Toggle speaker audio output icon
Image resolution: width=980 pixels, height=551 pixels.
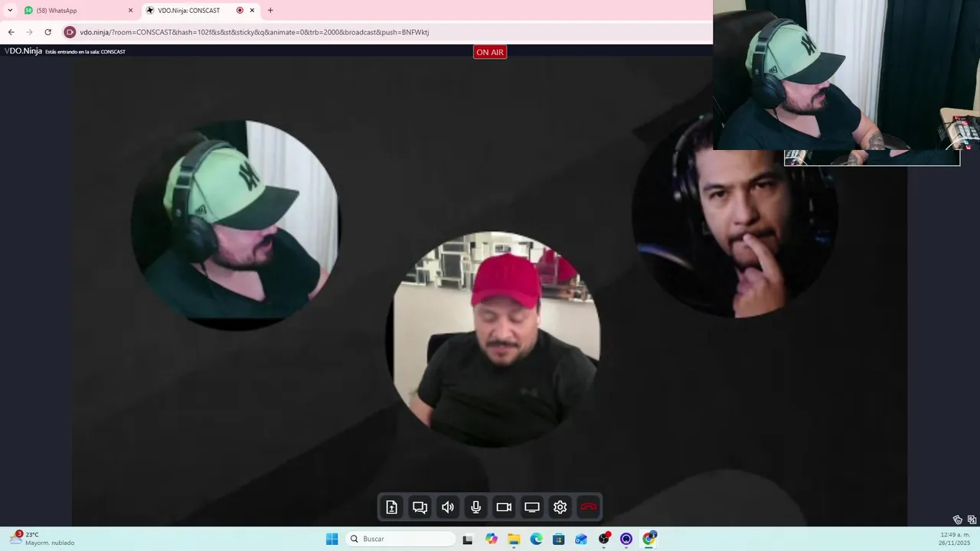point(448,507)
